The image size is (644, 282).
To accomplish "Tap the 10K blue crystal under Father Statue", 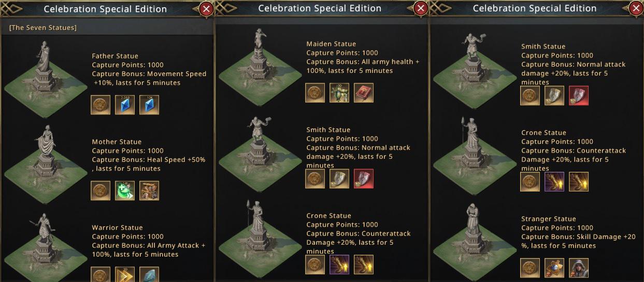I will pos(149,105).
